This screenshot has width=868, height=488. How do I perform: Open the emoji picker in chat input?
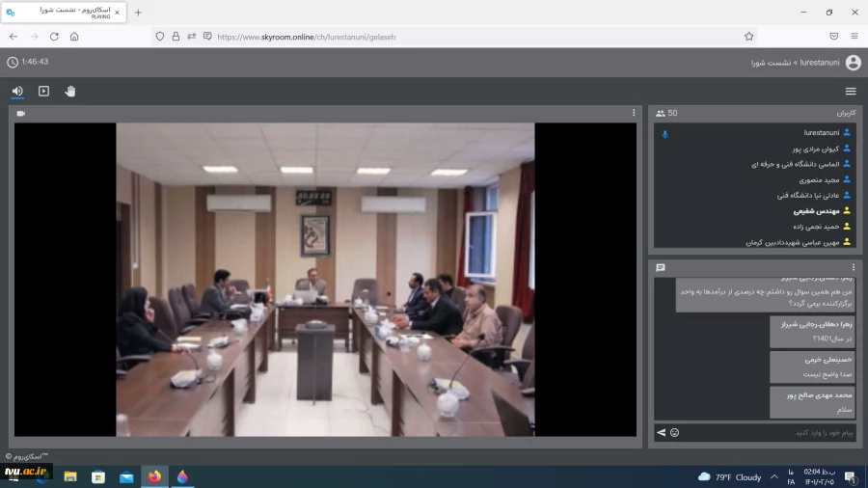pos(674,433)
